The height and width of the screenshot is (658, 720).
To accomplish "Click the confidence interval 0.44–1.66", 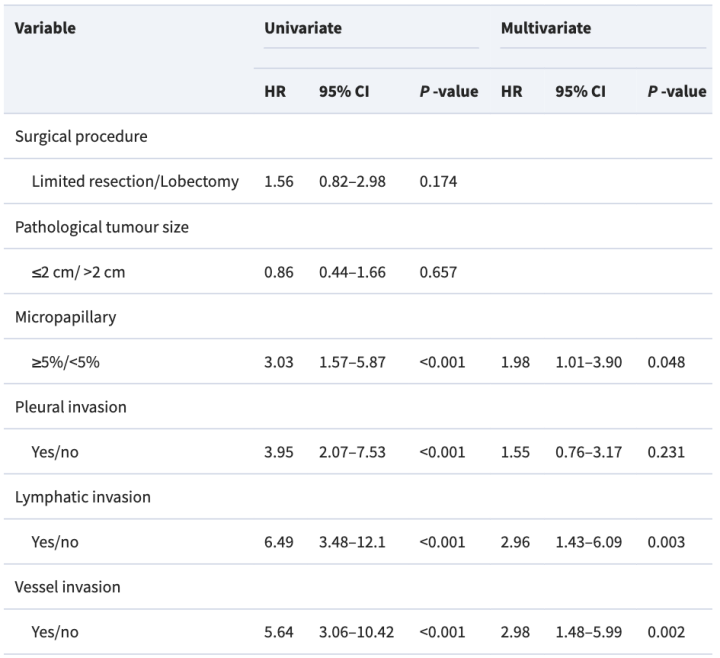I will 352,271.
